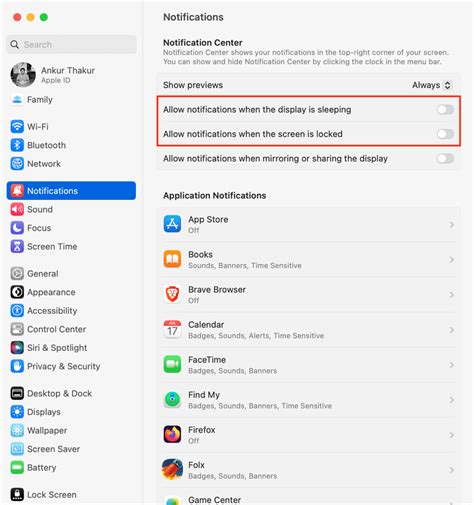Click the Firefox app icon
The width and height of the screenshot is (474, 505).
pyautogui.click(x=172, y=435)
